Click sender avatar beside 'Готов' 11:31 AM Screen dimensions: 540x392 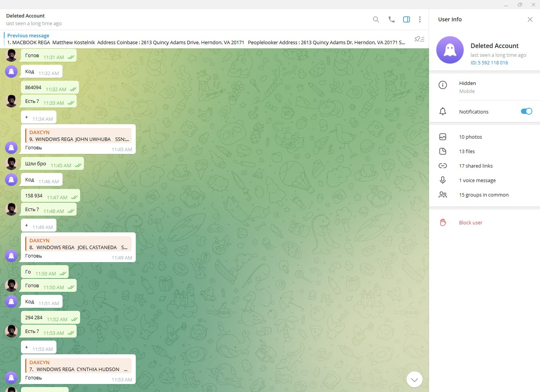11,56
